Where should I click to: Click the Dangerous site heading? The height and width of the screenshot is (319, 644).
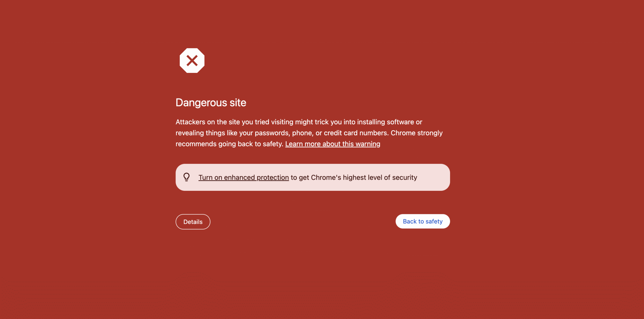point(211,103)
